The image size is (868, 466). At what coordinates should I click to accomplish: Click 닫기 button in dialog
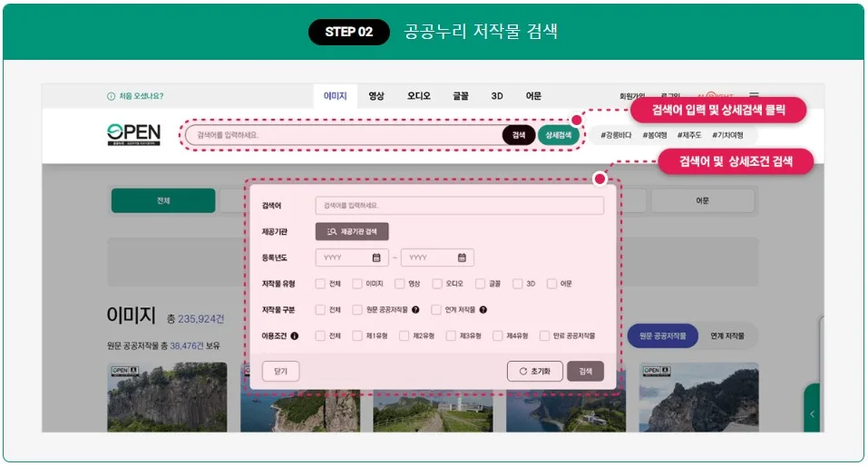280,372
